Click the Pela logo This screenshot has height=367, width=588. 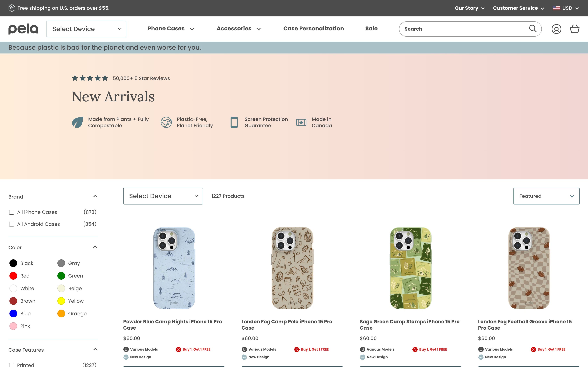coord(23,29)
